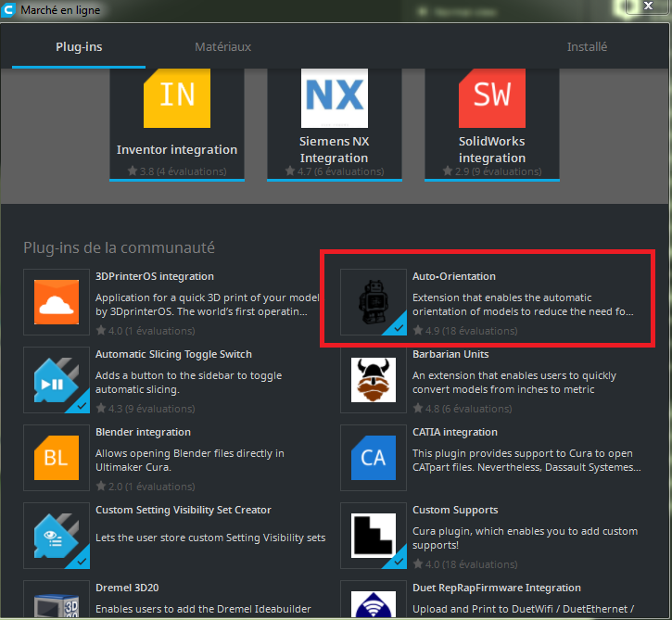Image resolution: width=672 pixels, height=620 pixels.
Task: Click Automatic Slicing 4.3 (9 évaluations) rating
Action: (146, 409)
